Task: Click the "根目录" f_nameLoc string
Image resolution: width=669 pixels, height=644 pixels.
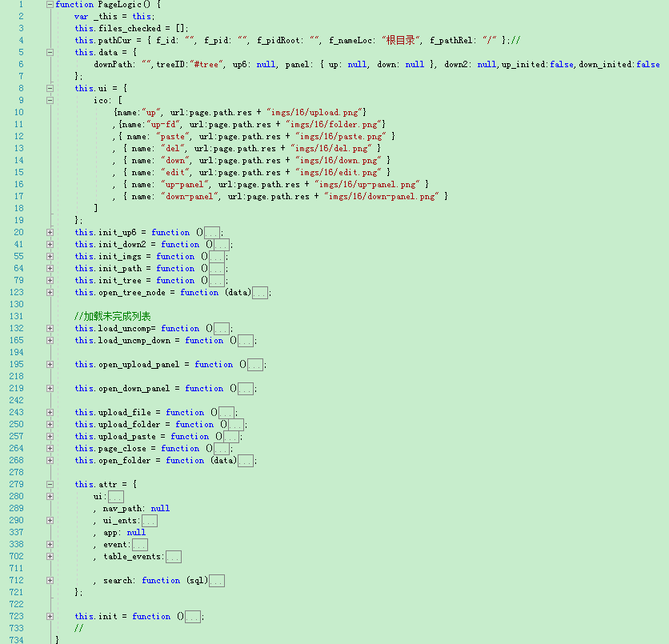Action: [x=402, y=41]
